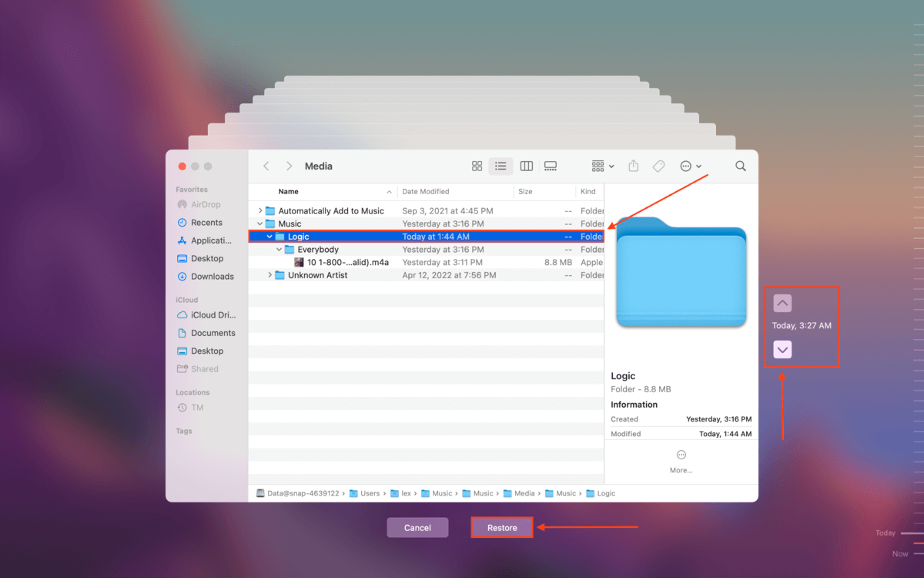
Task: Click the "Sep 3, 2021 at 4:45 PM" date
Action: [x=447, y=211]
